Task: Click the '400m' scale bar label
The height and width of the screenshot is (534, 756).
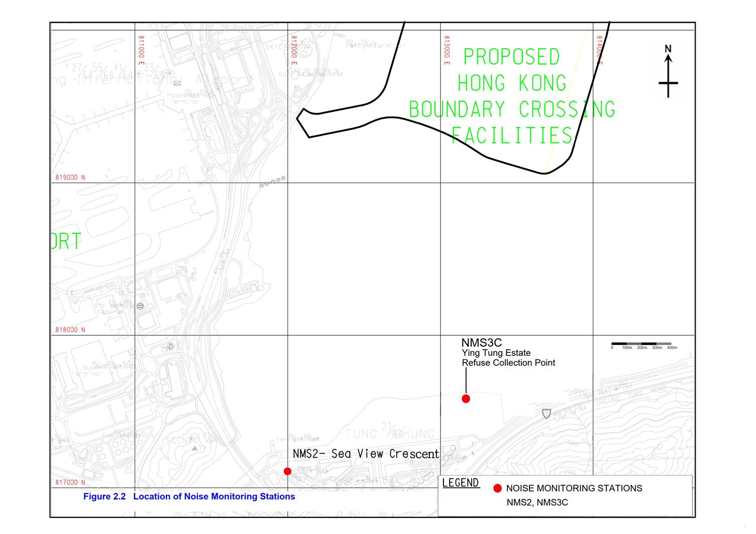Action: (x=672, y=348)
